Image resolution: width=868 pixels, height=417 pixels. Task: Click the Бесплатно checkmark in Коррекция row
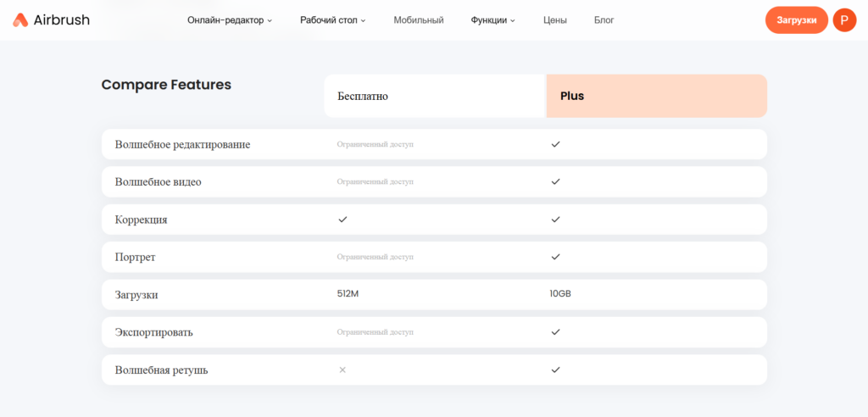pos(342,220)
